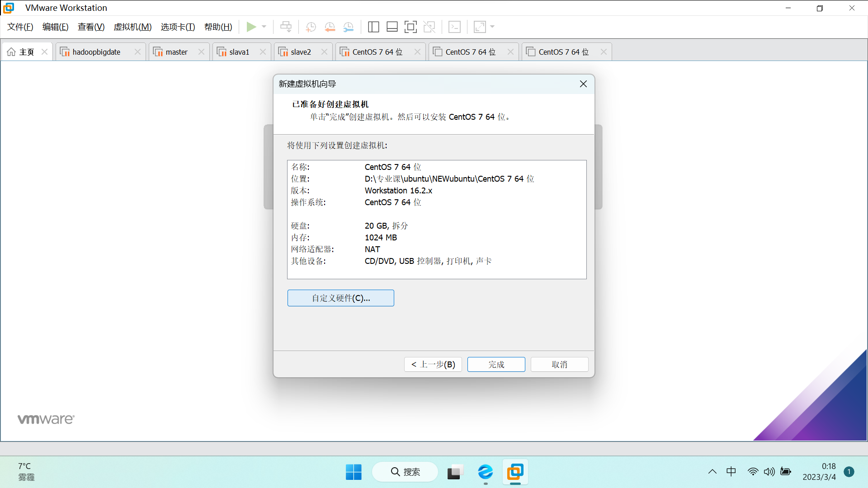Screen dimensions: 868x488
Task: Click the notification badge icon
Action: [x=849, y=472]
